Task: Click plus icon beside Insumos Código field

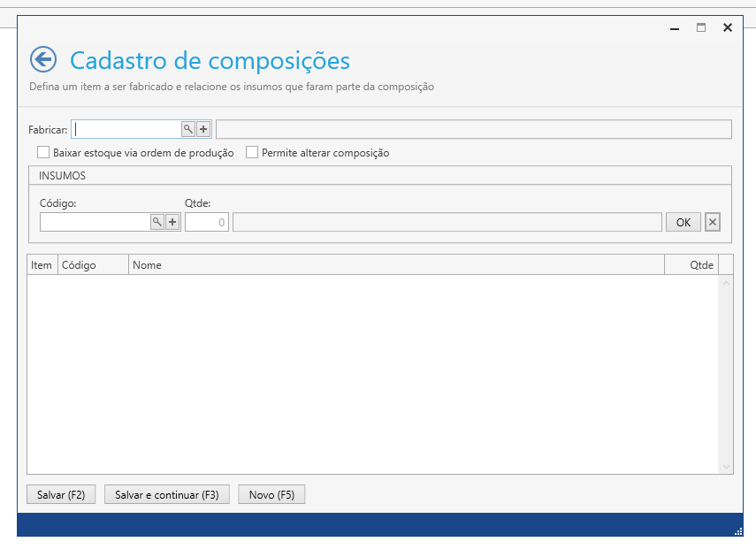Action: click(172, 222)
